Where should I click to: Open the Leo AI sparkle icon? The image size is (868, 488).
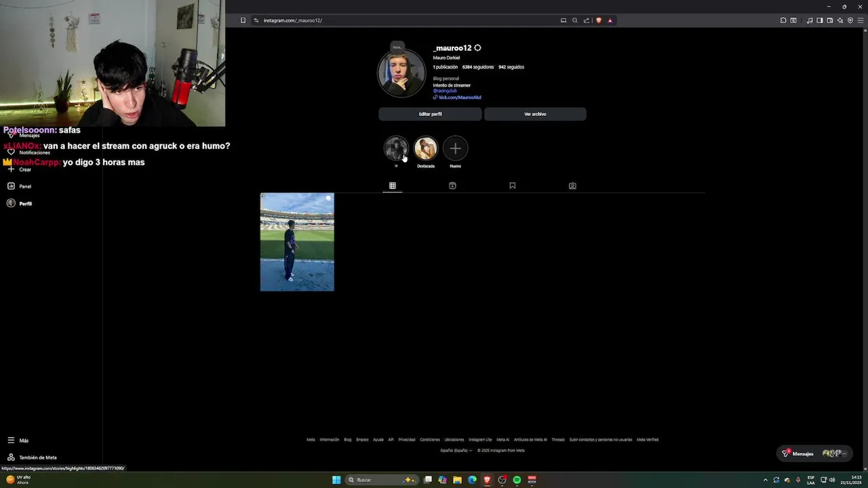coord(840,20)
